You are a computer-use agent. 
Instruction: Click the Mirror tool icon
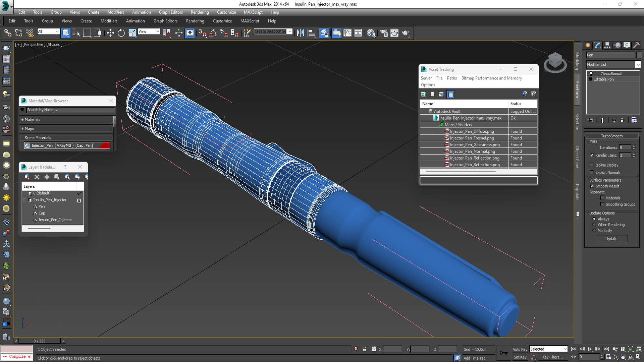(x=301, y=33)
